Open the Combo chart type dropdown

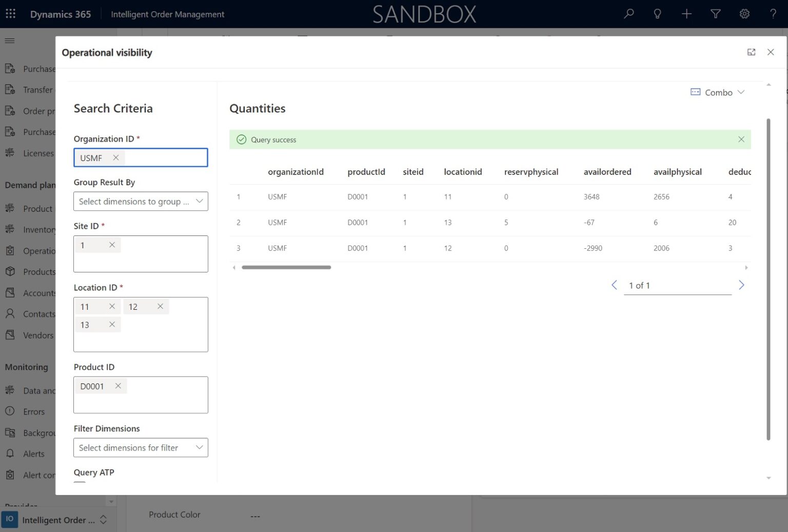coord(717,92)
